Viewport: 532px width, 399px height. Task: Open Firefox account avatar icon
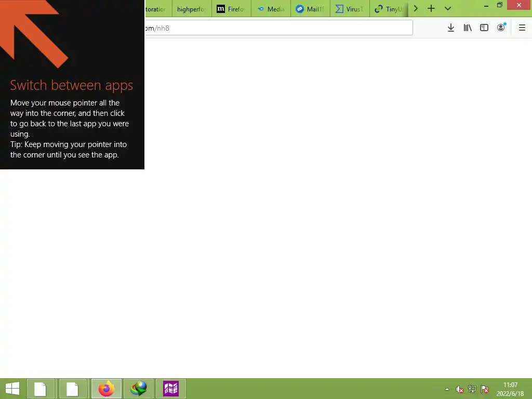pyautogui.click(x=501, y=28)
